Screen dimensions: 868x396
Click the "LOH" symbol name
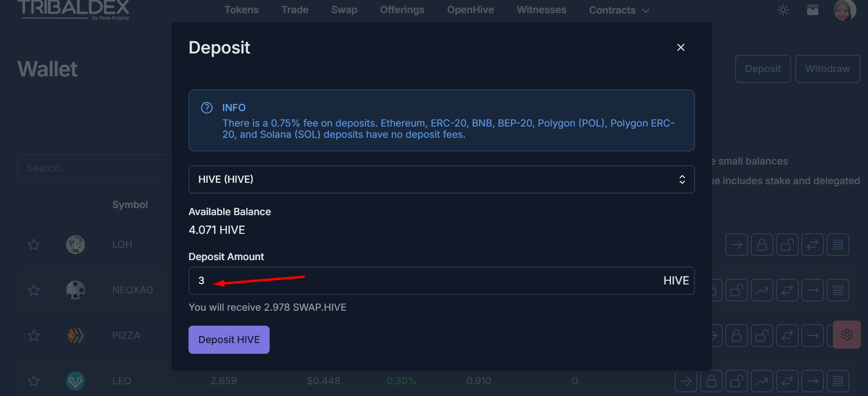pyautogui.click(x=122, y=245)
